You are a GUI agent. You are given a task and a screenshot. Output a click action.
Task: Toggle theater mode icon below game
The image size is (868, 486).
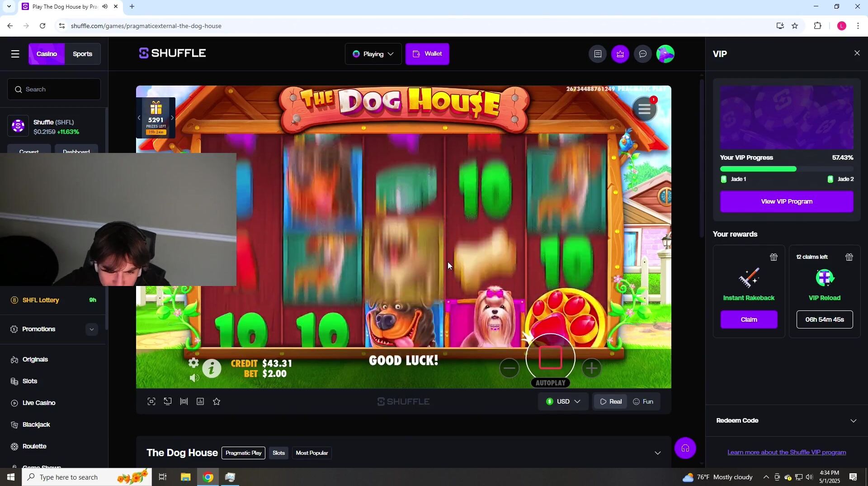tap(184, 401)
